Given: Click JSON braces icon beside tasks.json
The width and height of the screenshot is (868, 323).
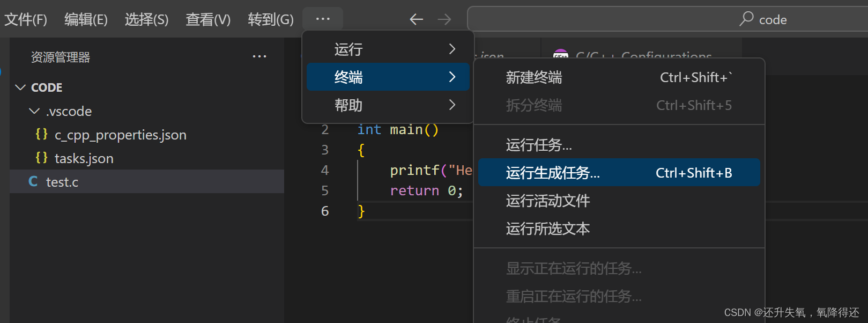Looking at the screenshot, I should click(41, 158).
